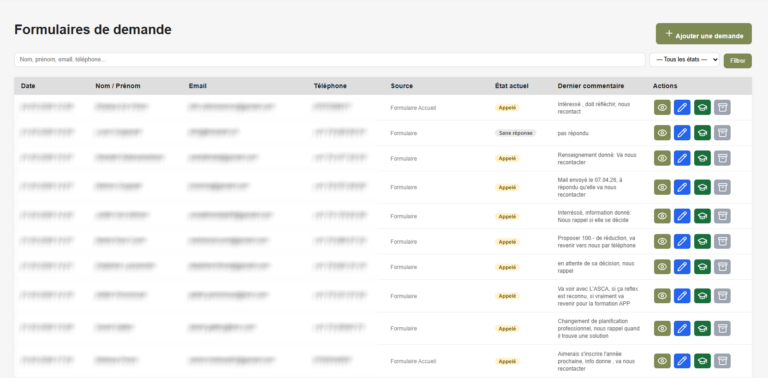Screen dimensions: 768x378
Task: Archive the 'Va voir avec L'ASCA' request
Action: coord(722,296)
